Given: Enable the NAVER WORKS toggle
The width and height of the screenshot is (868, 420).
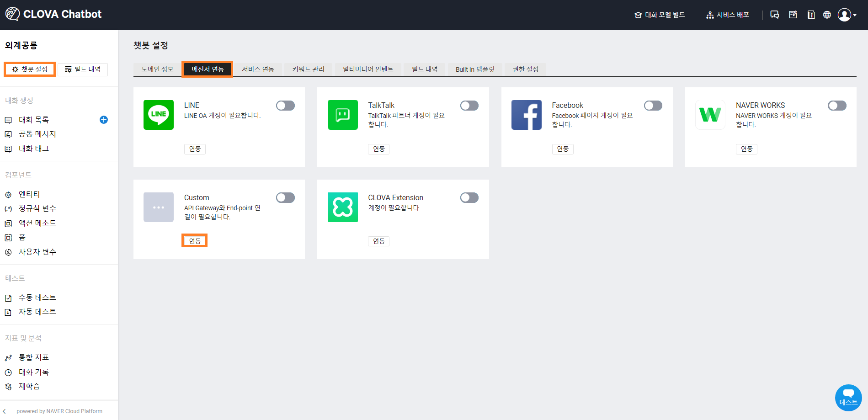Looking at the screenshot, I should [837, 106].
